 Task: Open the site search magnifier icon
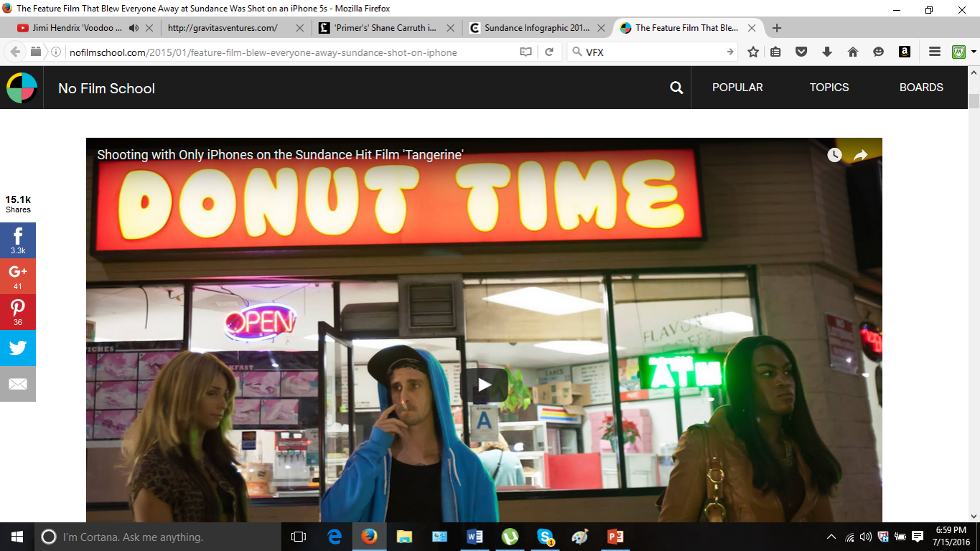coord(676,88)
